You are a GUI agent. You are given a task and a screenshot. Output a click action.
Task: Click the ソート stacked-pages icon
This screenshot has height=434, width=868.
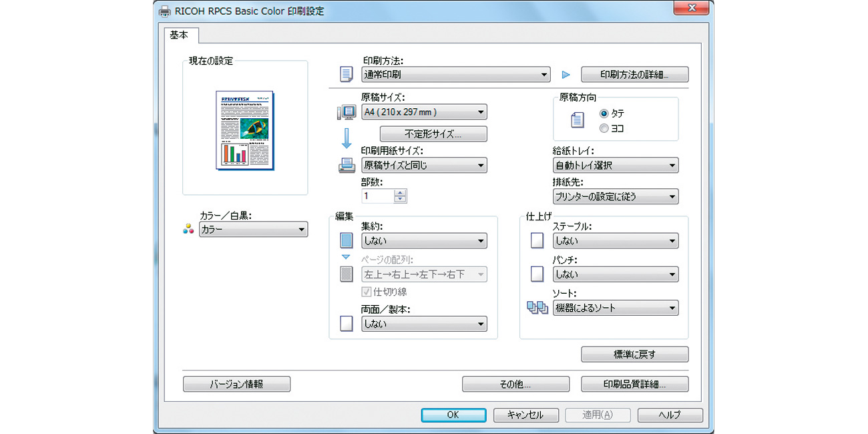537,306
